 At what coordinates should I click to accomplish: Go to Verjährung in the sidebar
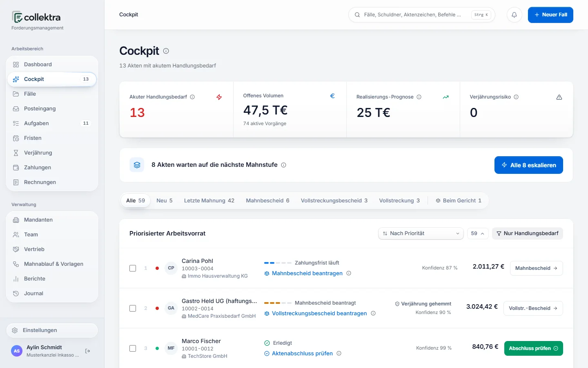(x=52, y=153)
